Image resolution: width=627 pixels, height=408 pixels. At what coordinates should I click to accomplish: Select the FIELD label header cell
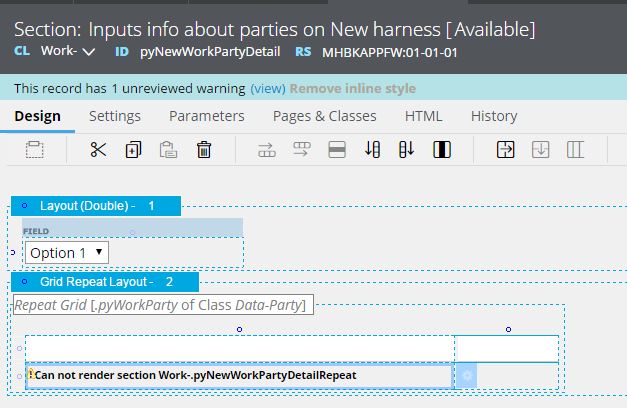point(132,228)
